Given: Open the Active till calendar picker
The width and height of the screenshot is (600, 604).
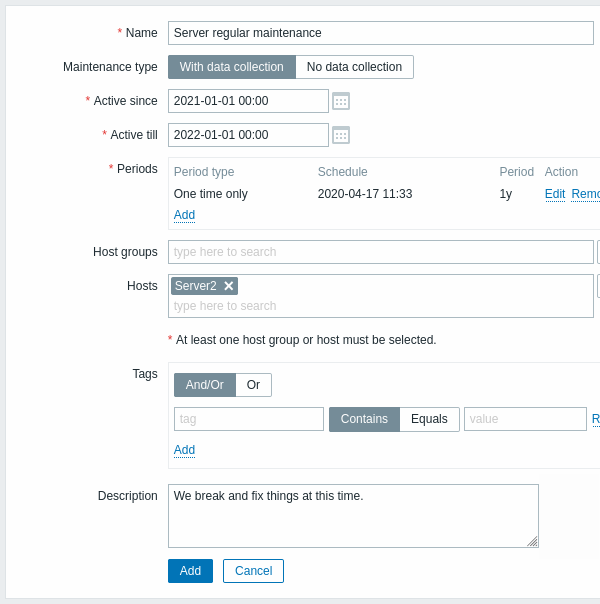Looking at the screenshot, I should pos(341,135).
